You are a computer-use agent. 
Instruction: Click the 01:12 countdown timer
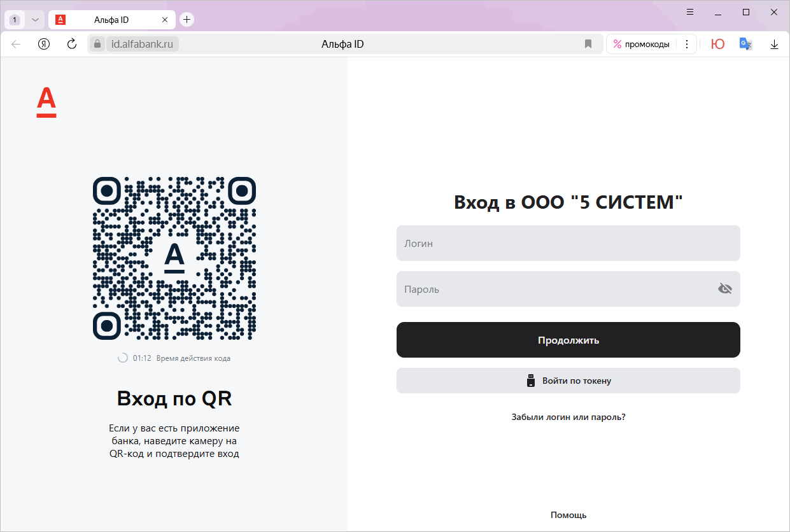[x=142, y=358]
